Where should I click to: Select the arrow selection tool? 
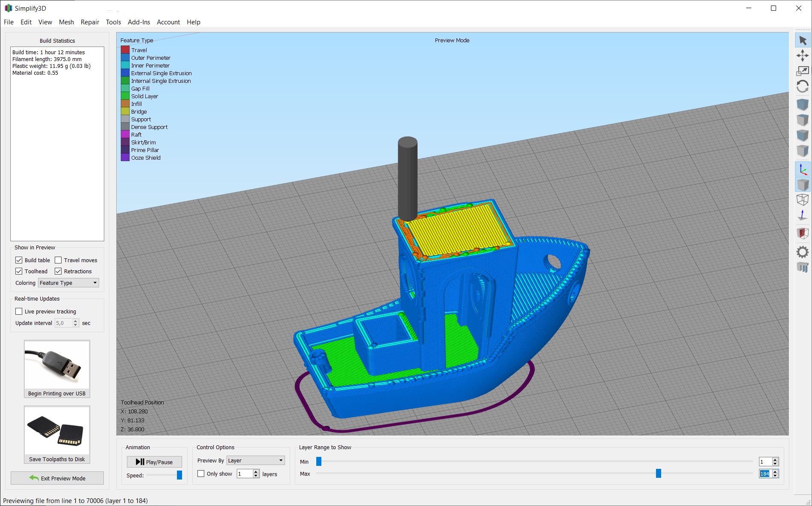(x=803, y=41)
